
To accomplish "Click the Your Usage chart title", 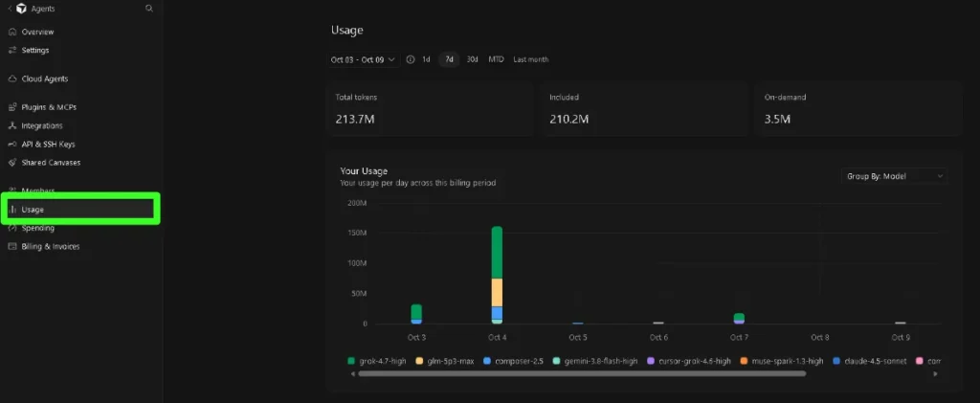I will click(364, 170).
